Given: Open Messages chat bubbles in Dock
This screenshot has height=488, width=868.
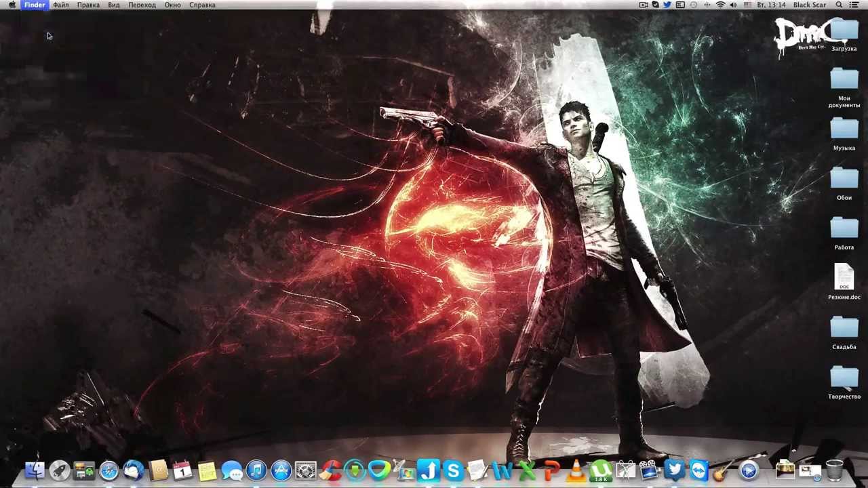Looking at the screenshot, I should [x=232, y=470].
